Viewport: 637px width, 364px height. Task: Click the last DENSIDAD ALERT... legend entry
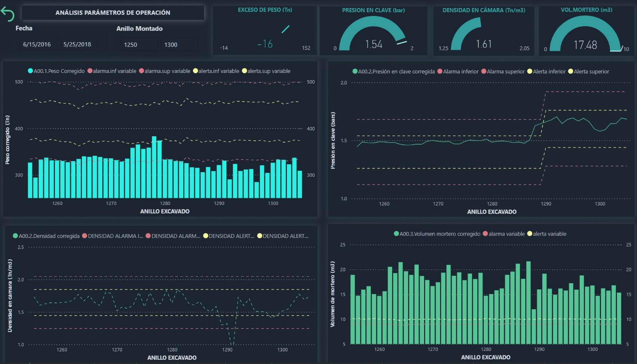pyautogui.click(x=283, y=236)
